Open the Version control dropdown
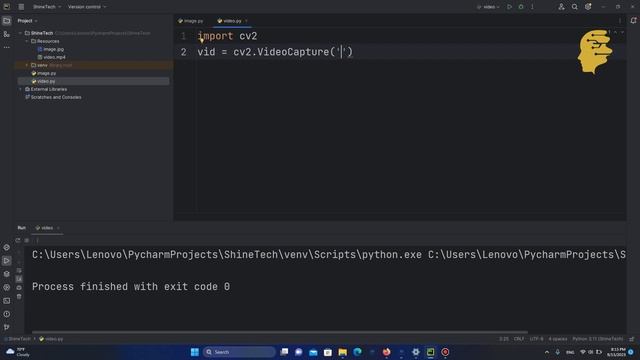 (x=87, y=7)
